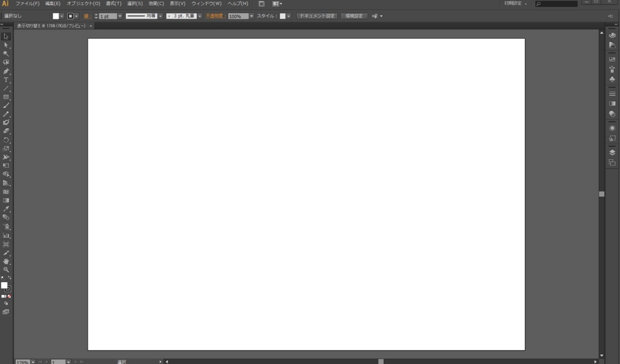The image size is (620, 364).
Task: Open the Color Guide panel icon
Action: [x=612, y=45]
